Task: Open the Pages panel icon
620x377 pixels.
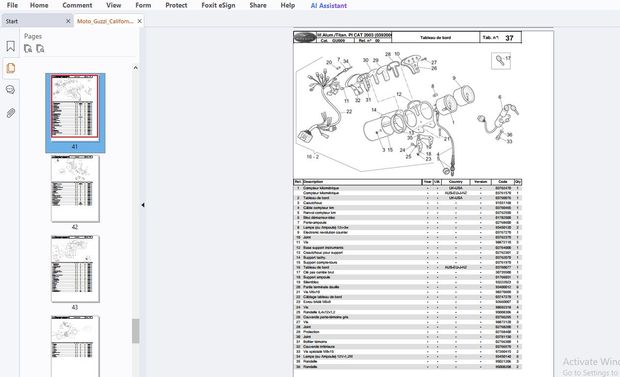Action: 11,68
